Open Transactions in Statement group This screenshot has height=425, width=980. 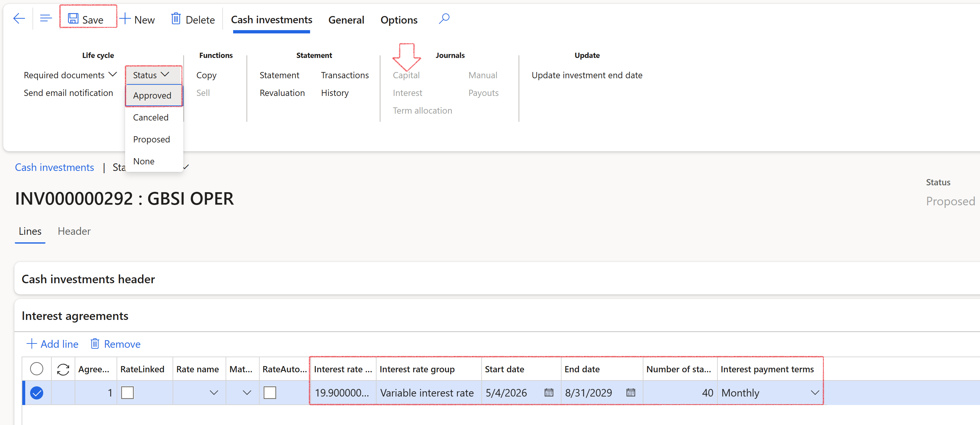tap(345, 75)
